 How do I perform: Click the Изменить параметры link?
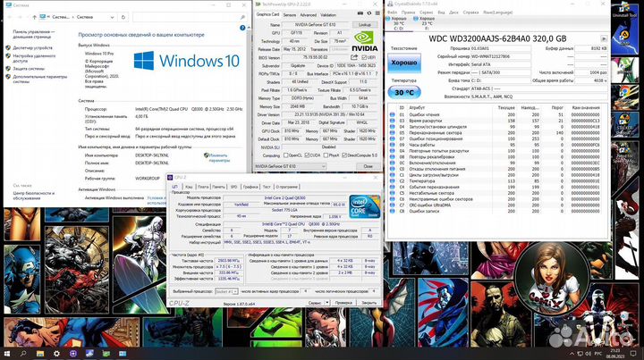coord(219,158)
